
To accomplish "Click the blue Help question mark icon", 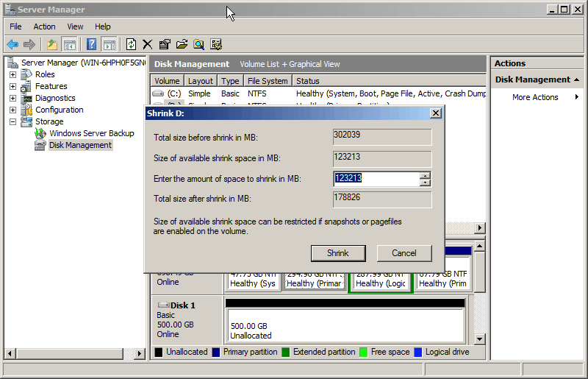I will (91, 44).
